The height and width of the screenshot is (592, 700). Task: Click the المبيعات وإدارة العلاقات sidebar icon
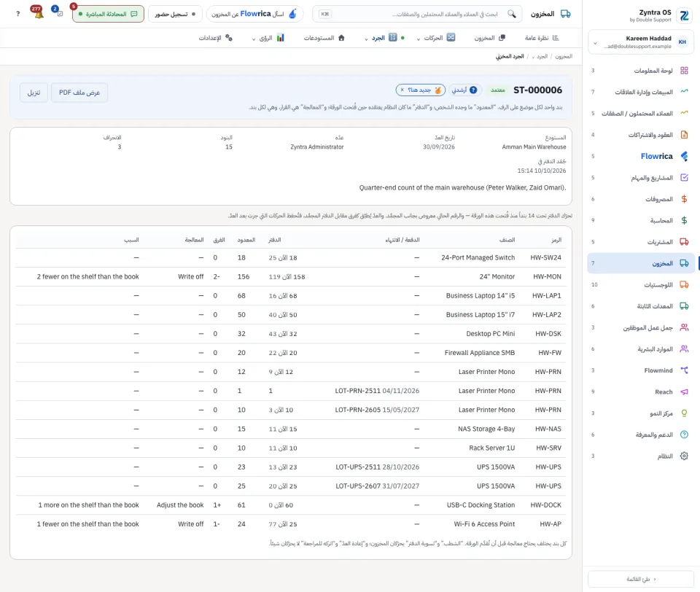684,92
